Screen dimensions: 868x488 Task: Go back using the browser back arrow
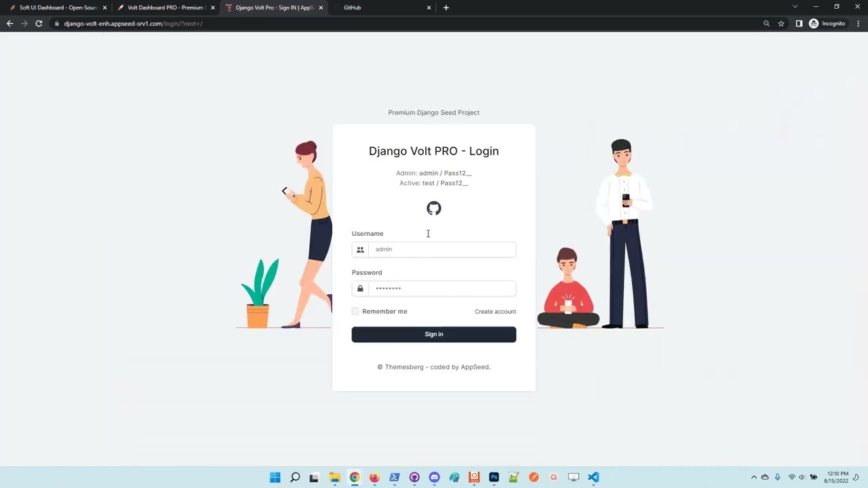pyautogui.click(x=9, y=24)
